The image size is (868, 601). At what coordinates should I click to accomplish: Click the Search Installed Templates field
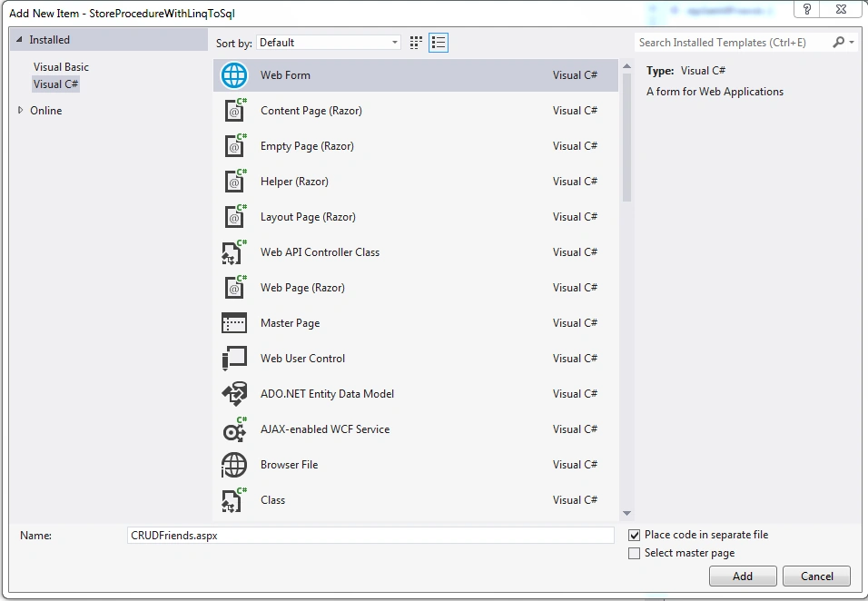click(x=734, y=43)
